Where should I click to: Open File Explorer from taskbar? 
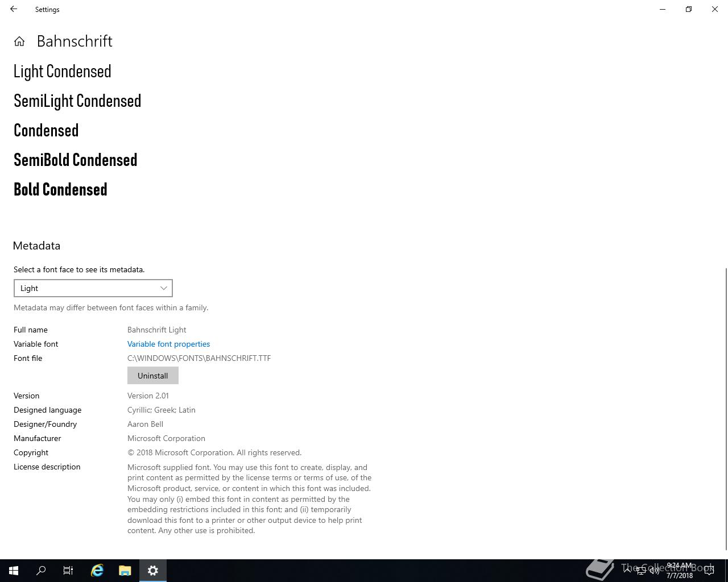coord(125,571)
